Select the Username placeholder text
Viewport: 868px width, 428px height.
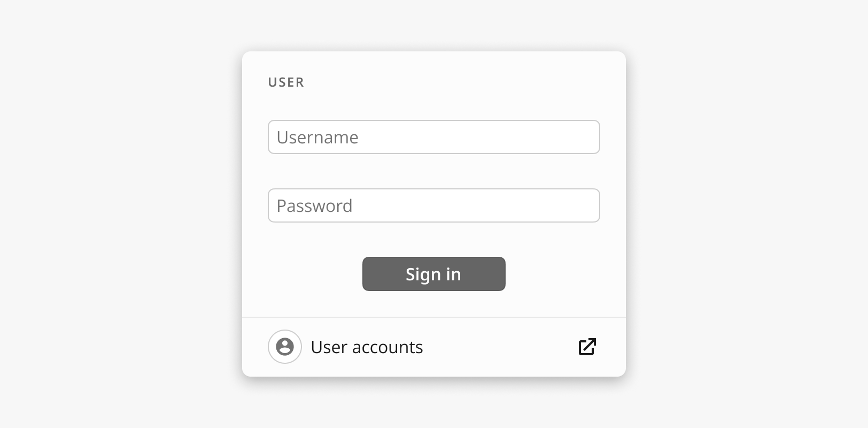click(x=317, y=137)
